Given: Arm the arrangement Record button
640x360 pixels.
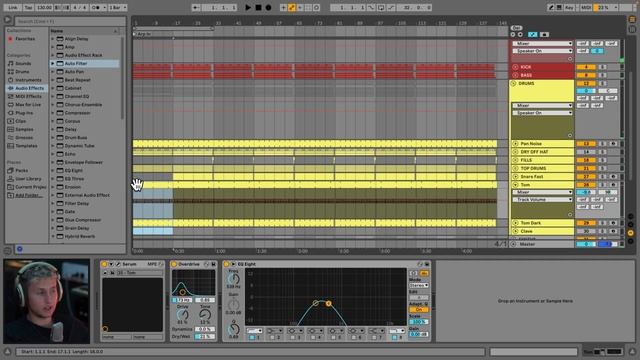Looking at the screenshot, I should pos(268,7).
